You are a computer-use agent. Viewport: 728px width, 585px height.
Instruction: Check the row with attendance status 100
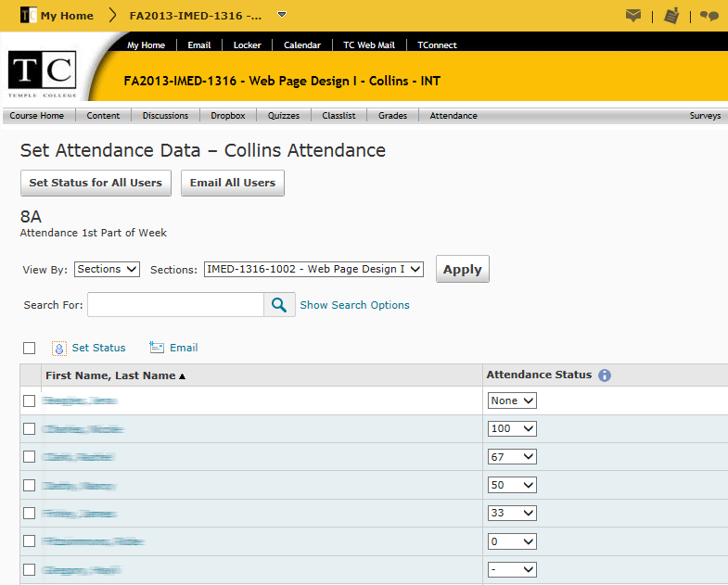pos(30,428)
